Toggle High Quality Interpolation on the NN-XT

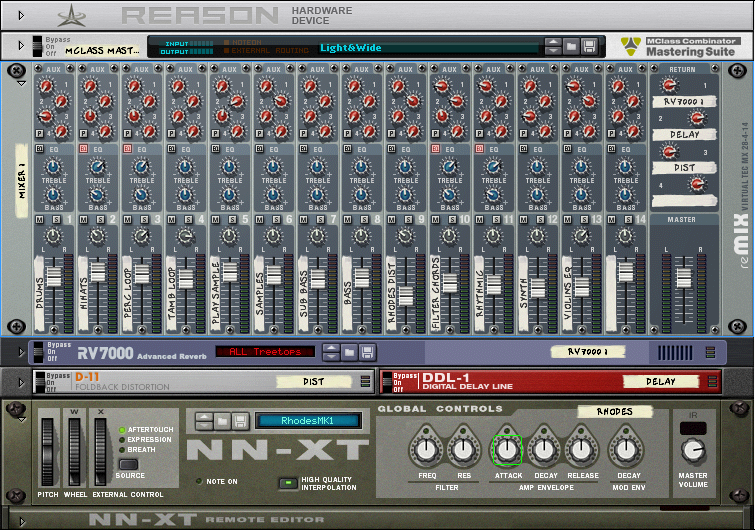point(288,483)
